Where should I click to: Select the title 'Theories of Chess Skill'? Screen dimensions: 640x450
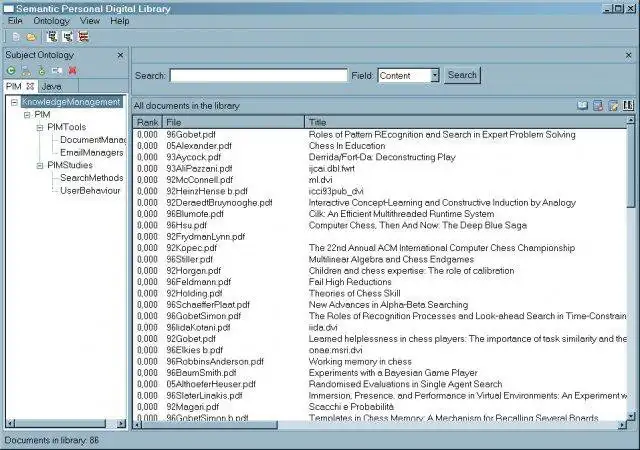tap(354, 293)
